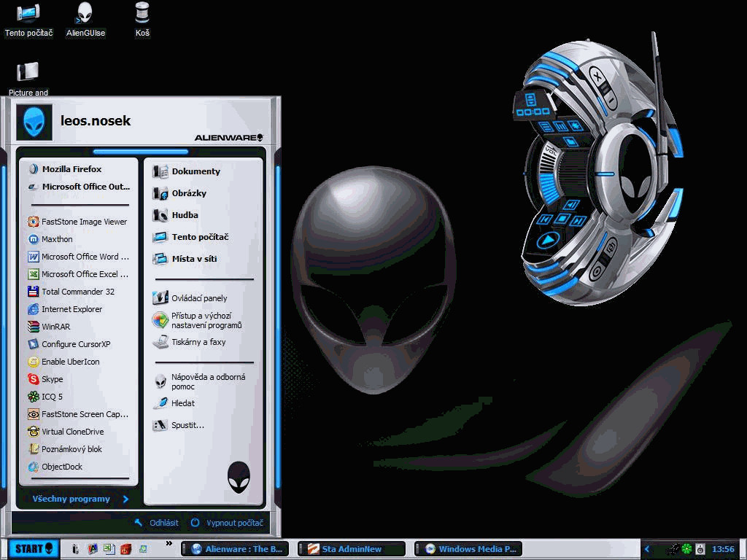
Task: Click the WinRAR books icon
Action: coord(33,327)
